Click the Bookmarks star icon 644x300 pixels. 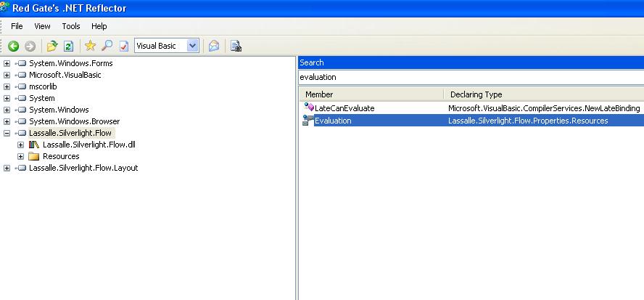click(90, 46)
